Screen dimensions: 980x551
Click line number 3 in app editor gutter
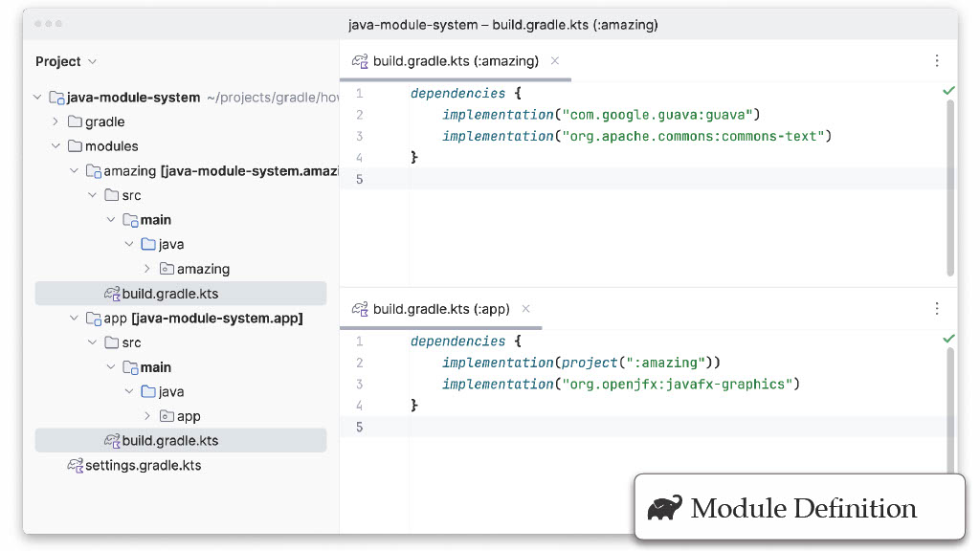(360, 385)
